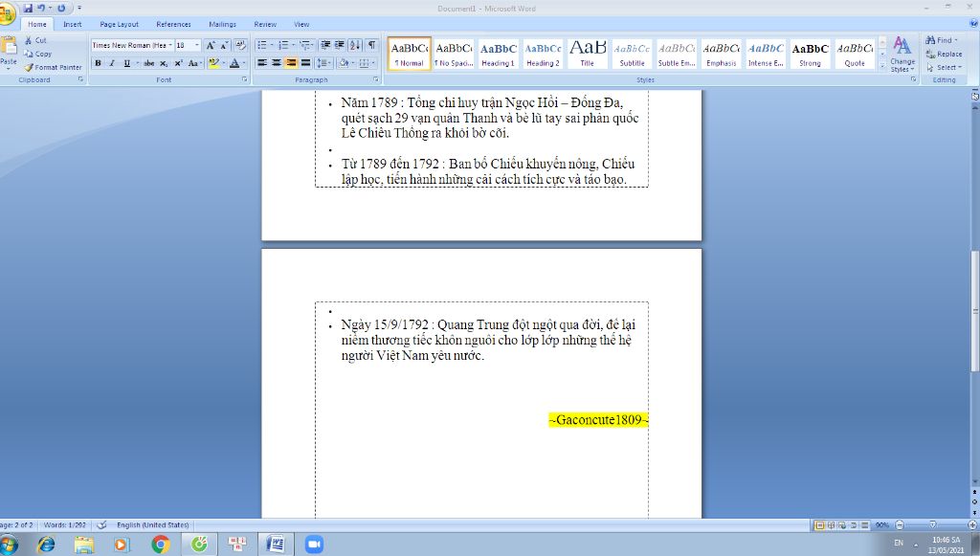Open the Change Case dropdown

point(194,63)
